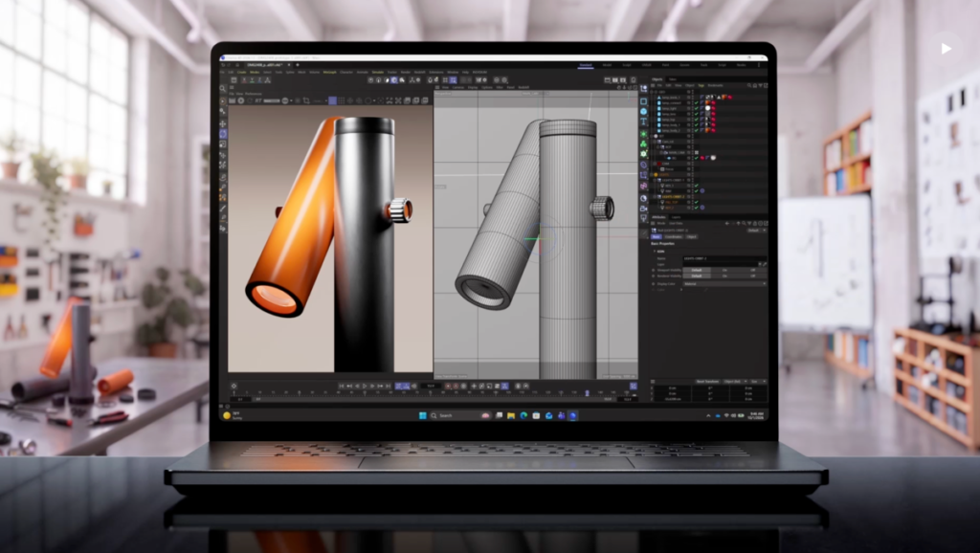Image resolution: width=980 pixels, height=553 pixels.
Task: Click the Cube primitive icon in palette
Action: [x=643, y=100]
